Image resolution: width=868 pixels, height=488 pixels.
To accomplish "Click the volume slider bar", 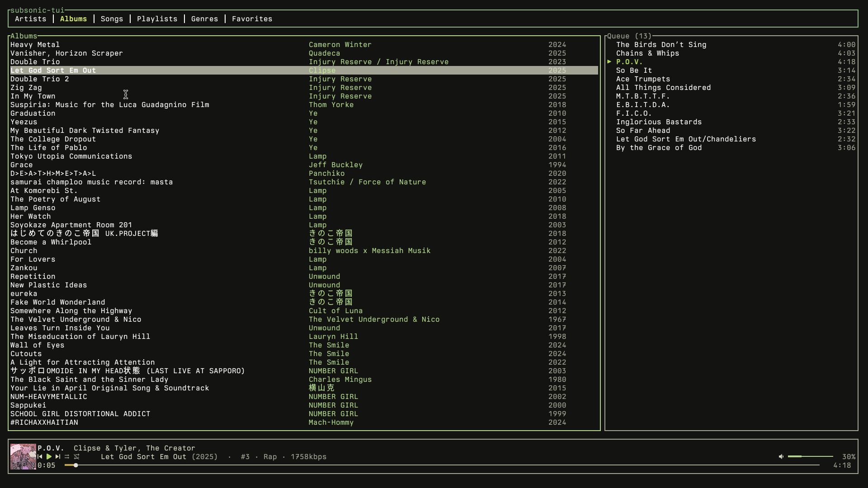I will click(x=810, y=457).
